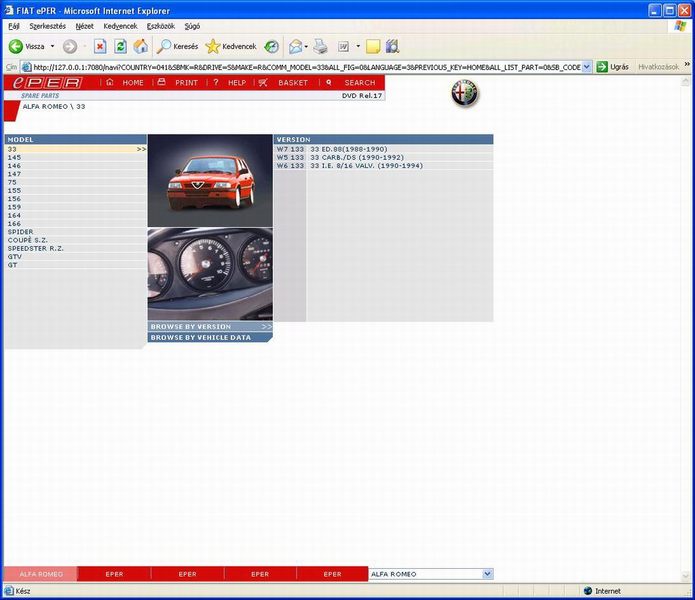Screen dimensions: 695x600
Task: Select the SPEEDSTER R.Z. model
Action: point(75,249)
